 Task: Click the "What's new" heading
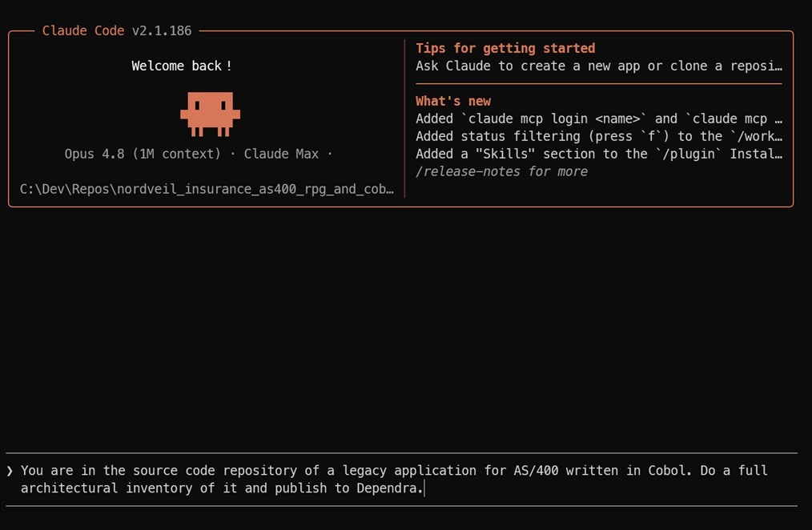[453, 101]
